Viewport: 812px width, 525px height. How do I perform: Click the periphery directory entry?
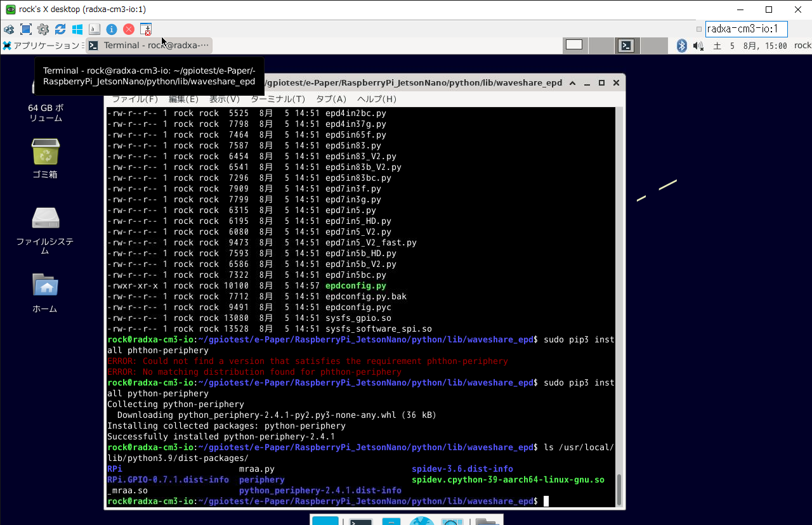[x=262, y=480]
